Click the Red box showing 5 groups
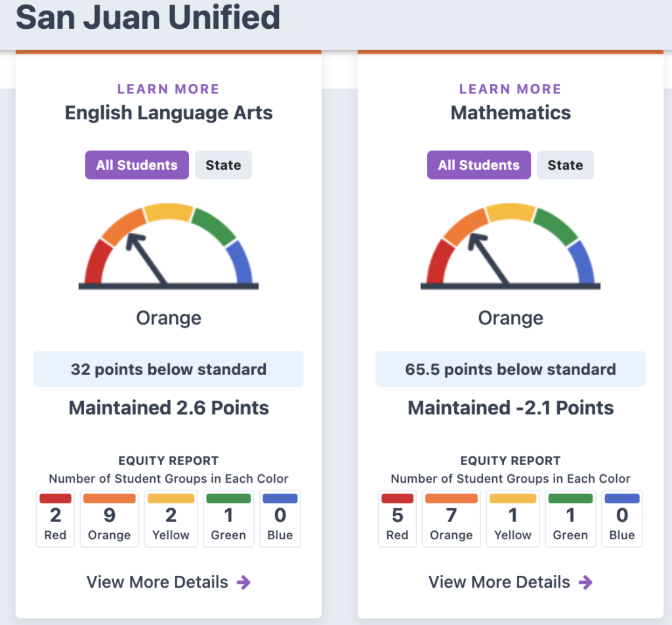Viewport: 672px width, 625px height. [x=397, y=518]
